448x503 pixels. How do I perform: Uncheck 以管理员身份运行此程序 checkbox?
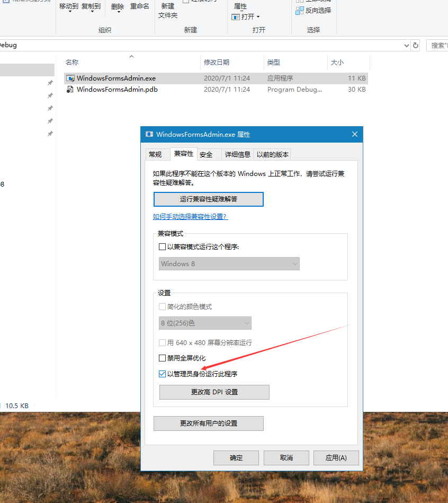[163, 374]
